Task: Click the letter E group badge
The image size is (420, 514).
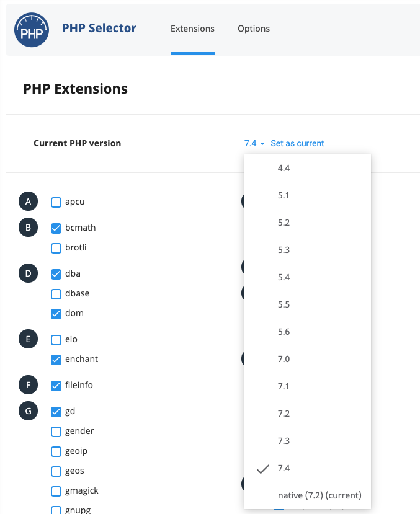Action: (28, 339)
